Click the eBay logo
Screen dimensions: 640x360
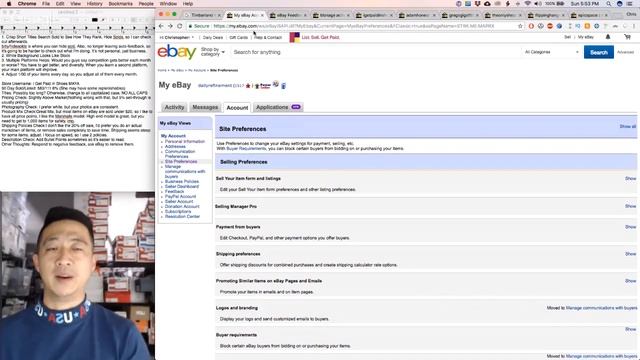pyautogui.click(x=177, y=52)
